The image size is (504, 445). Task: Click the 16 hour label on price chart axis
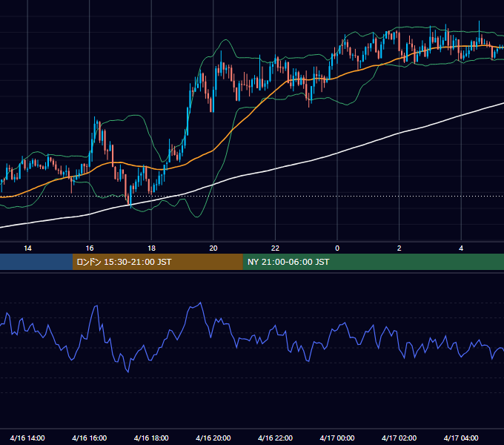tap(90, 248)
